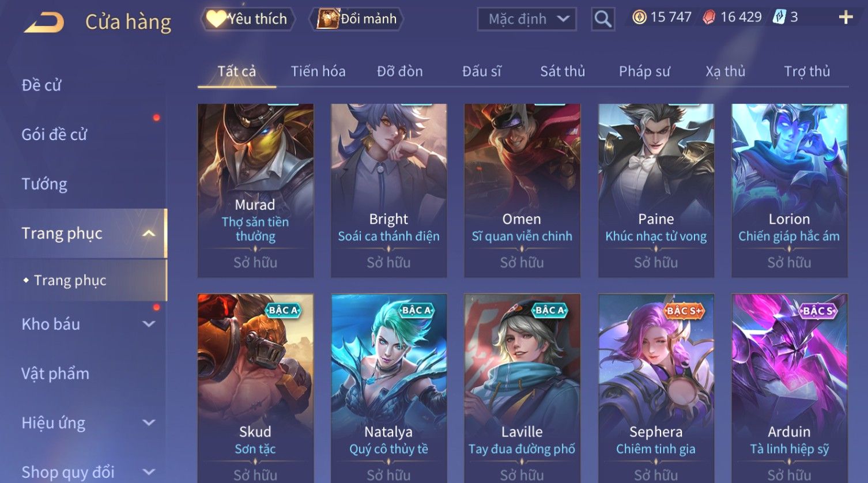Select the Tiến hóa tab
This screenshot has width=868, height=483.
click(318, 71)
